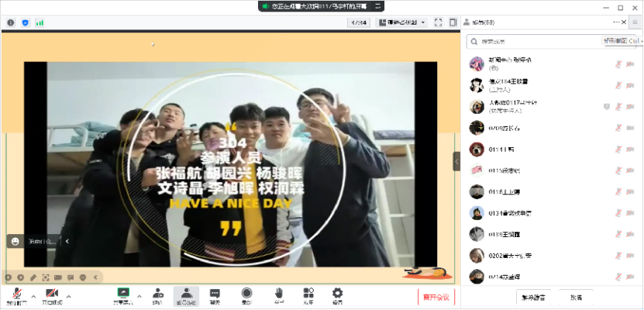
Task: Toggle microphone of the first member in list
Action: point(619,64)
